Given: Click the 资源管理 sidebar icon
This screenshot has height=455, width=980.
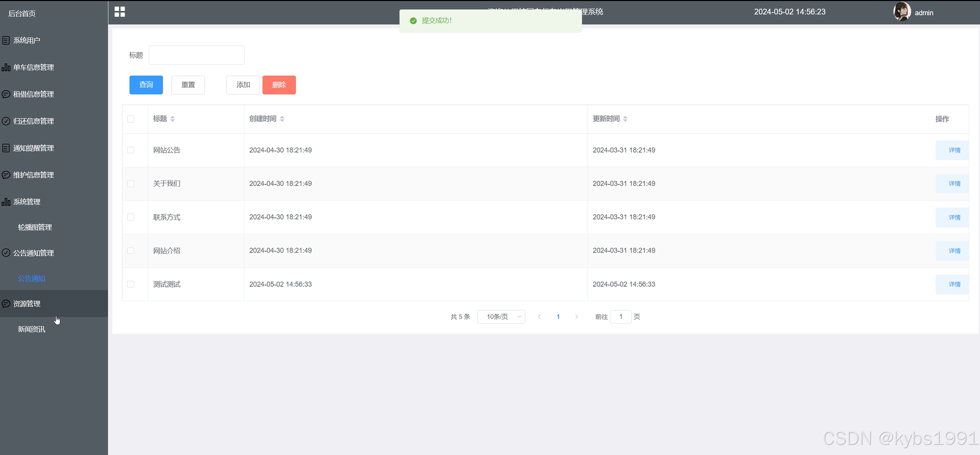Looking at the screenshot, I should click(6, 303).
